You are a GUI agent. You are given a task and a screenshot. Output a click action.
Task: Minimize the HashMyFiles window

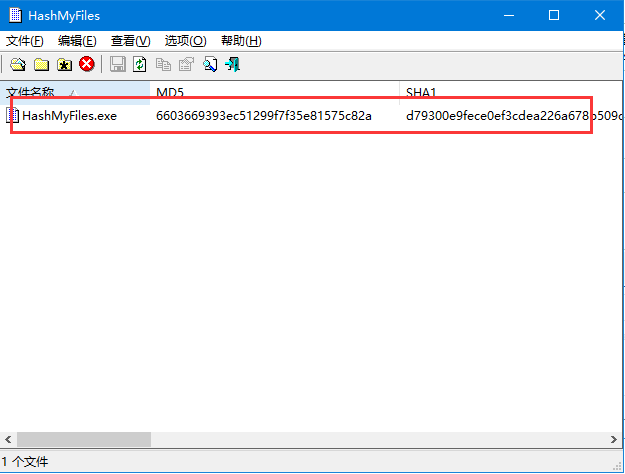pyautogui.click(x=509, y=16)
